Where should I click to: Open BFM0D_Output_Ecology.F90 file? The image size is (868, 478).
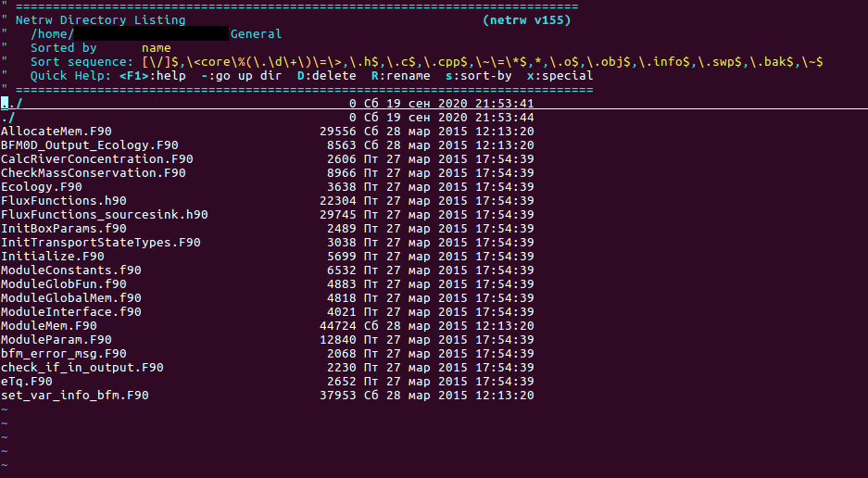coord(89,145)
